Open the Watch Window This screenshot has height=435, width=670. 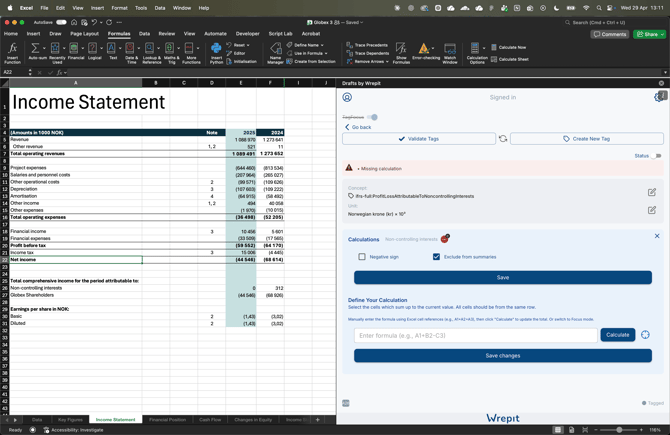point(450,53)
